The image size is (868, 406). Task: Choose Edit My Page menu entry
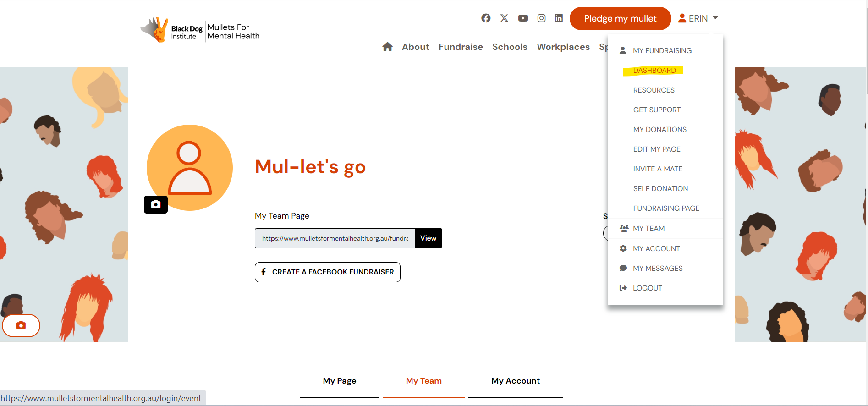(656, 149)
